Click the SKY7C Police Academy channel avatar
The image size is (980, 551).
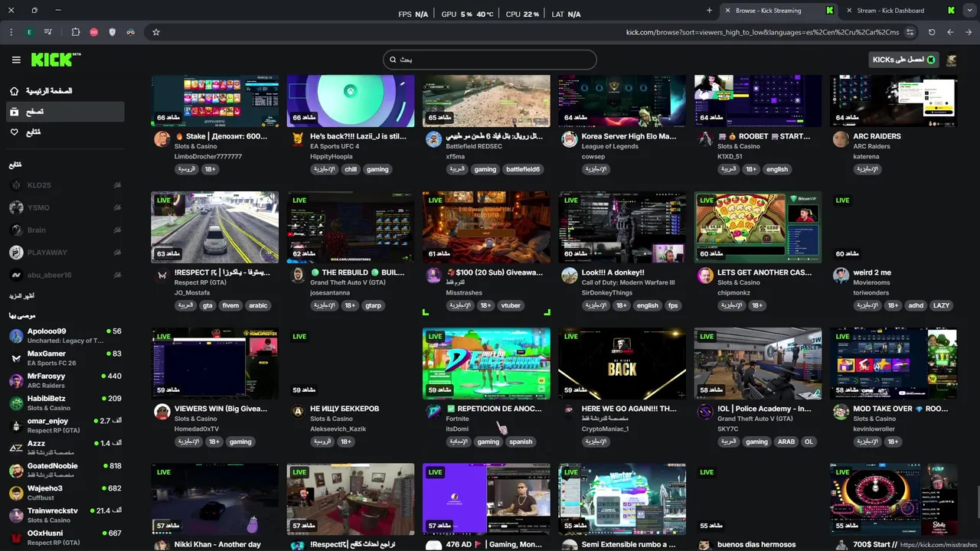[x=705, y=411]
